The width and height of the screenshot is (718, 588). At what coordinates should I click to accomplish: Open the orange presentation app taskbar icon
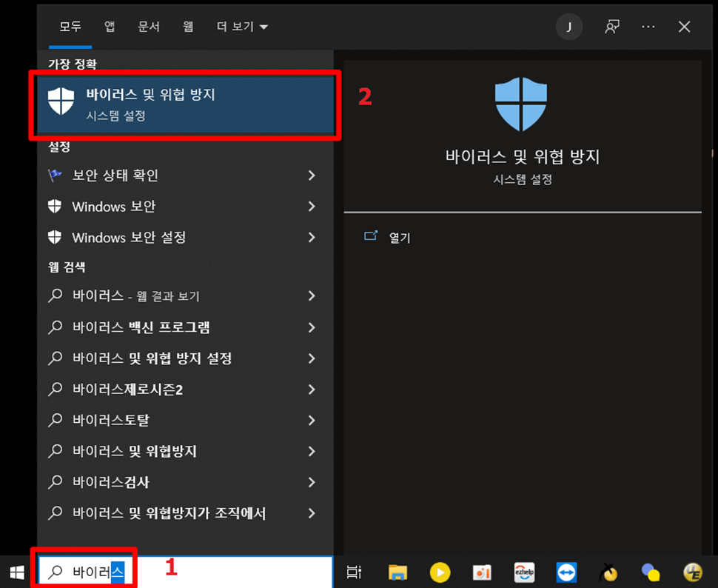[x=482, y=572]
